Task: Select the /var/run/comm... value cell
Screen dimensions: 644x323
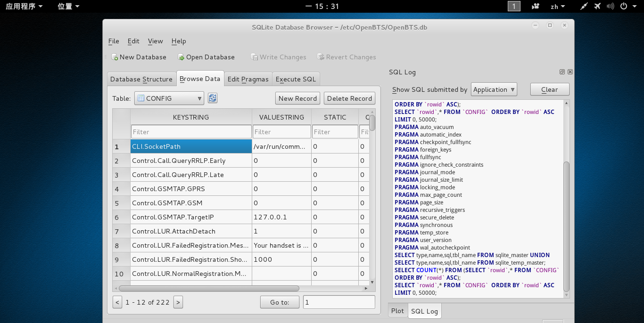Action: tap(282, 146)
